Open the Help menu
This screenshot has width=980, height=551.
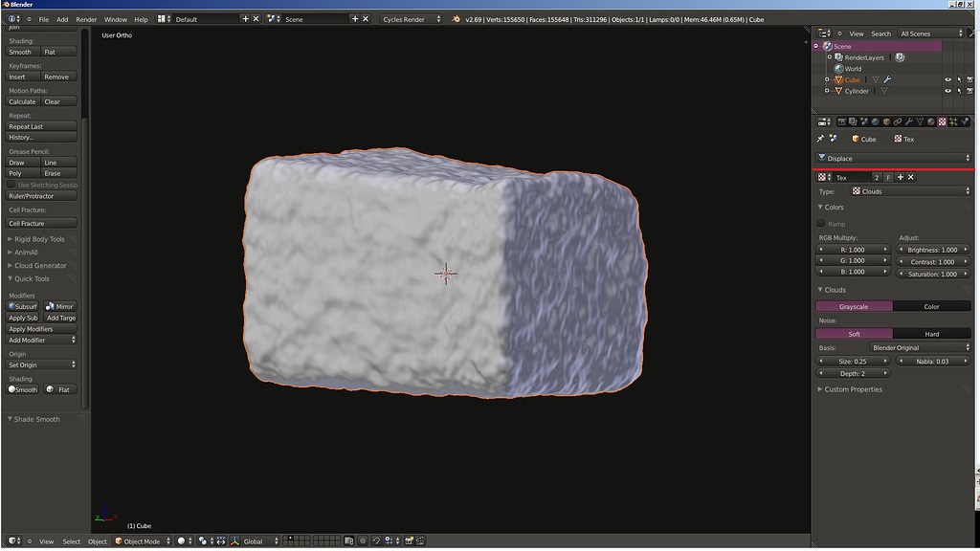coord(142,19)
